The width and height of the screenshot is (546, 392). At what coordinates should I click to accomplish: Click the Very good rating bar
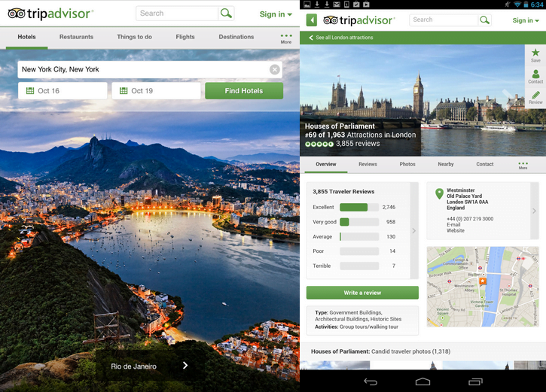359,222
